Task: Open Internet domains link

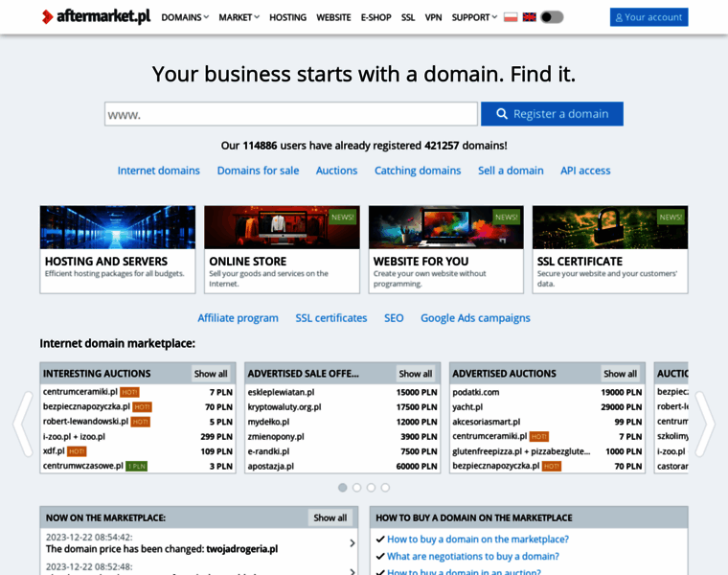Action: (158, 171)
